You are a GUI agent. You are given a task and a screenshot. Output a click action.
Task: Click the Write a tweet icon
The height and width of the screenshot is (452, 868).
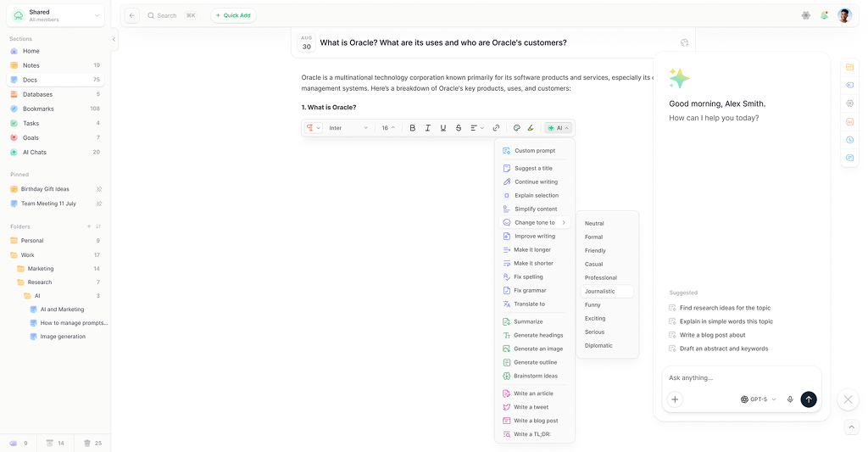[x=507, y=407]
